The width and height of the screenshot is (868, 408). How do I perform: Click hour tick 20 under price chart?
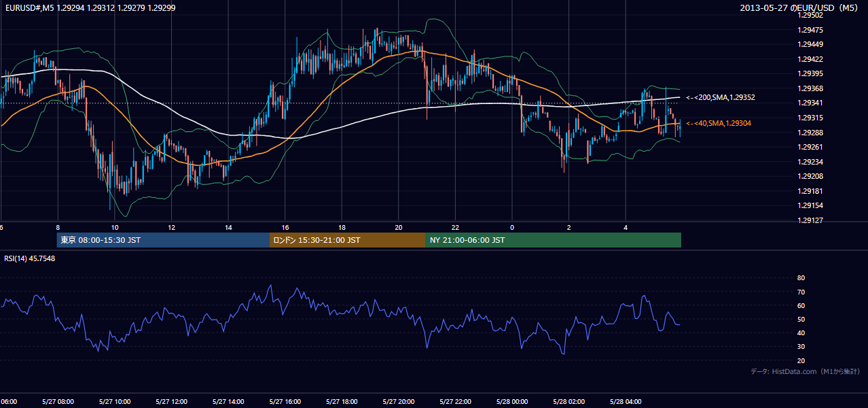[x=399, y=228]
